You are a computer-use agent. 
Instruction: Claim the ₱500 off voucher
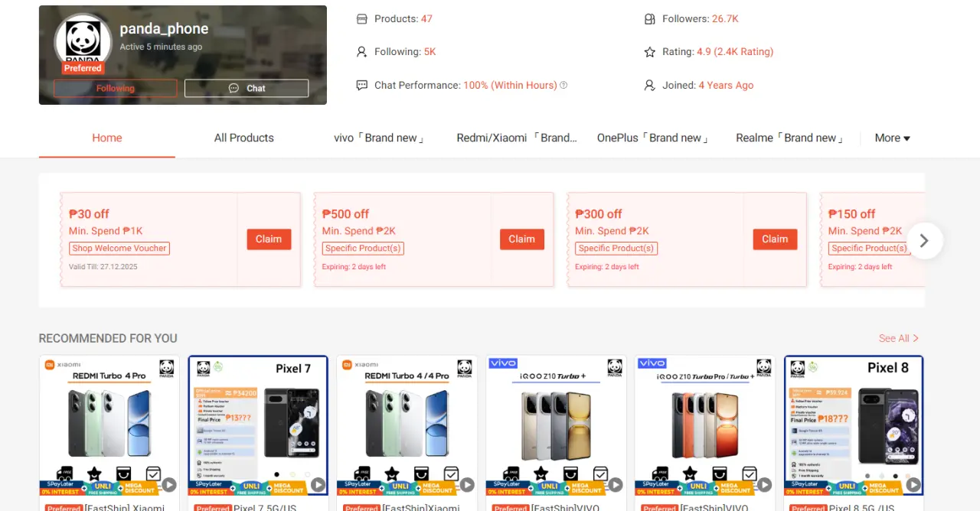click(522, 239)
